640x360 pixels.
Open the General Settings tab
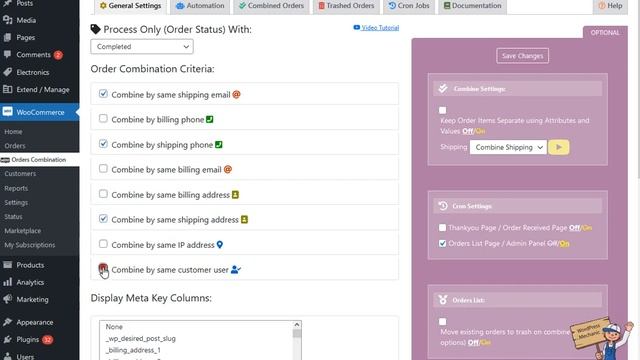[x=131, y=6]
